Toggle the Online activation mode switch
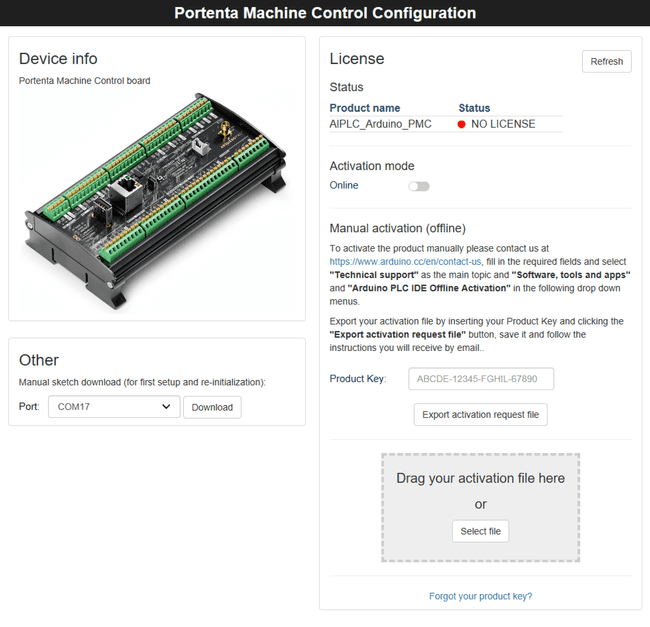Screen dimensions: 650x627 tap(418, 186)
